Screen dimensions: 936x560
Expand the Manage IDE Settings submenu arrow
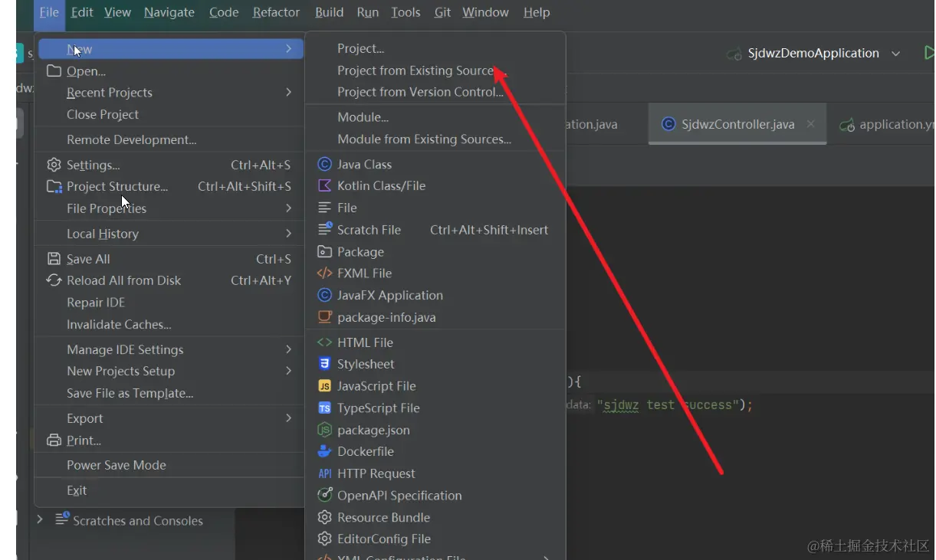[x=288, y=349]
